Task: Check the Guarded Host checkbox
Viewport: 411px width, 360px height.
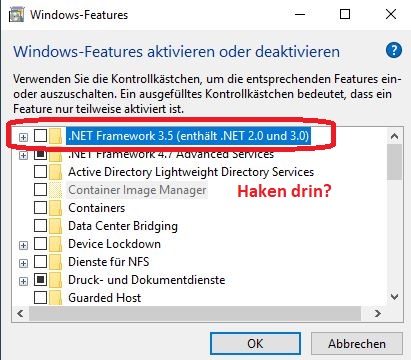Action: coord(40,297)
